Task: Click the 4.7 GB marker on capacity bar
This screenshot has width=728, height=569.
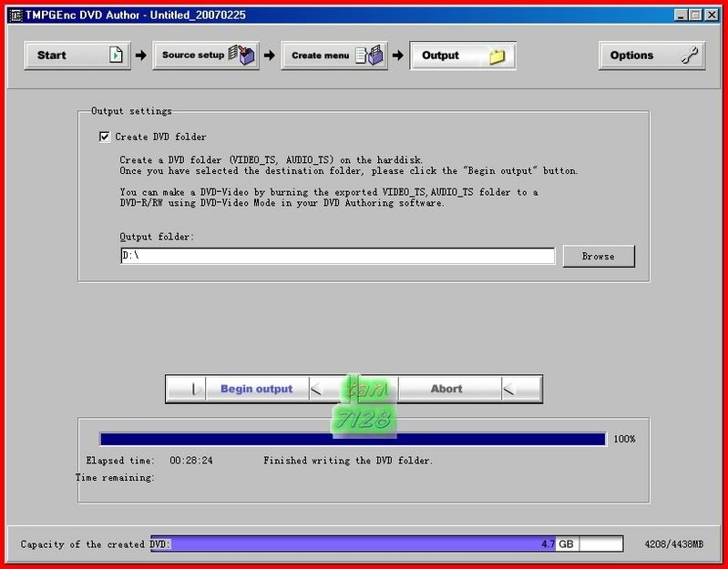Action: [557, 544]
